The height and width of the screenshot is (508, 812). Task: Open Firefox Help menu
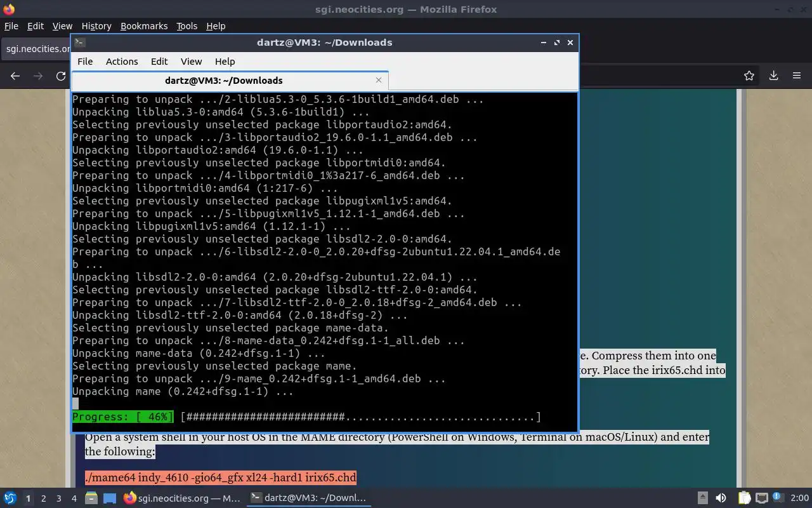pyautogui.click(x=216, y=26)
